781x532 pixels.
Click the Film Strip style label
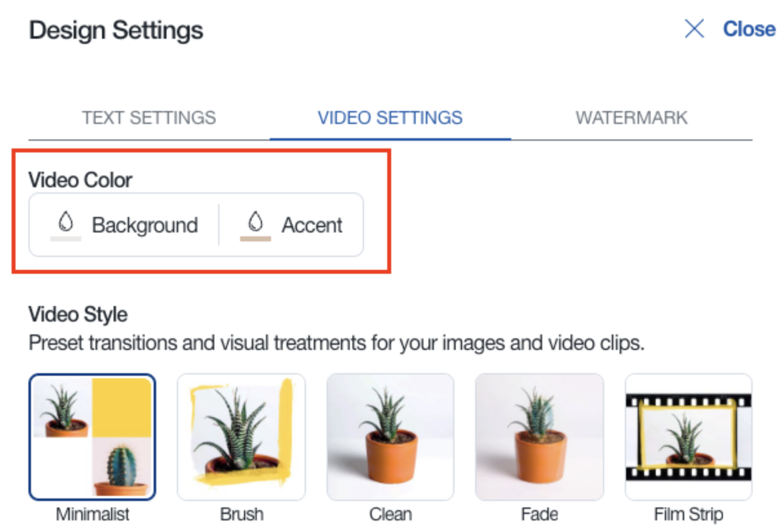pyautogui.click(x=689, y=515)
